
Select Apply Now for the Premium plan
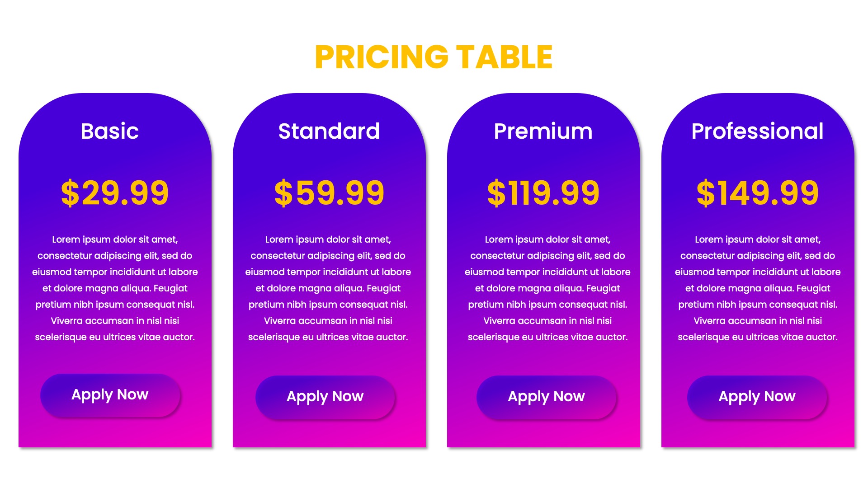[546, 397]
